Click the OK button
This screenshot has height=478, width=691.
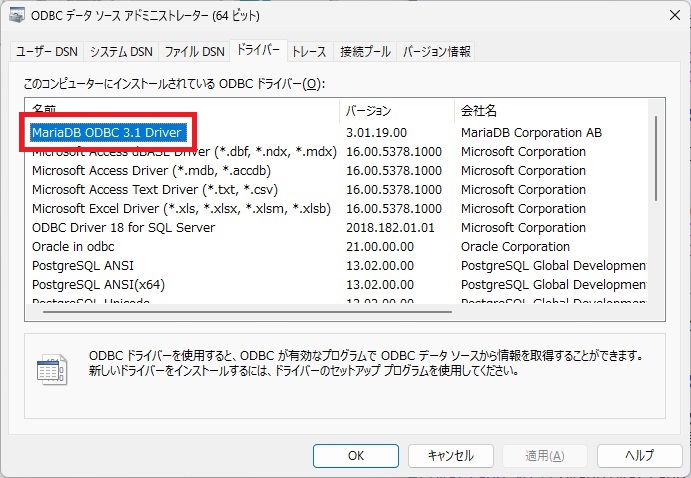click(x=356, y=456)
